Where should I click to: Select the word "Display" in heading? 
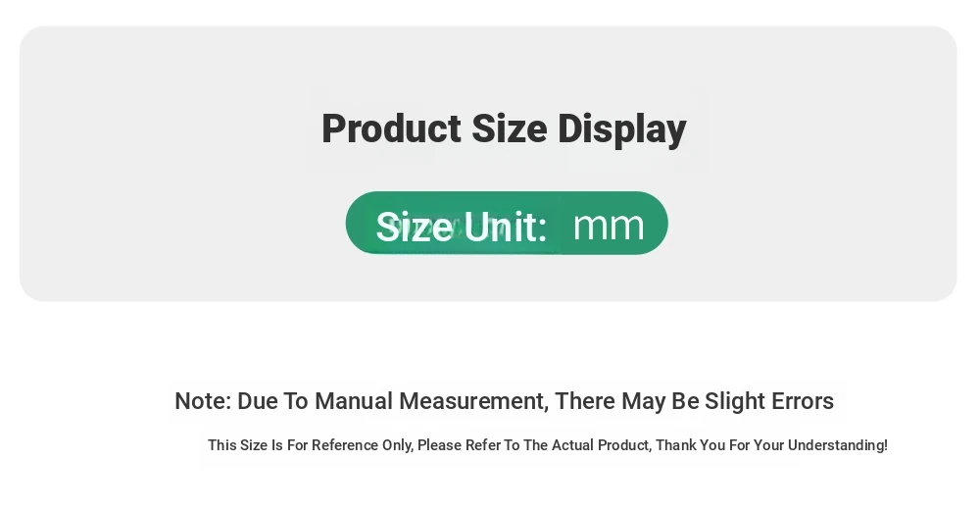pyautogui.click(x=622, y=129)
